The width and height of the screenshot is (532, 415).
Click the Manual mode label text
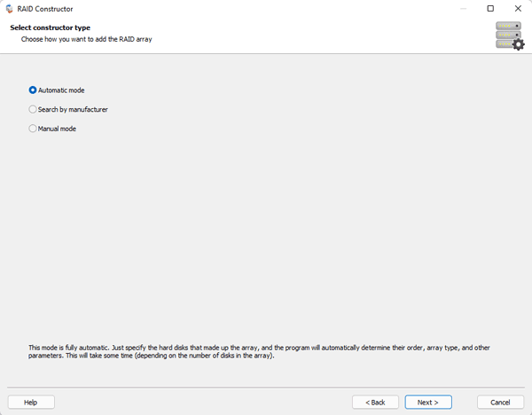click(57, 129)
